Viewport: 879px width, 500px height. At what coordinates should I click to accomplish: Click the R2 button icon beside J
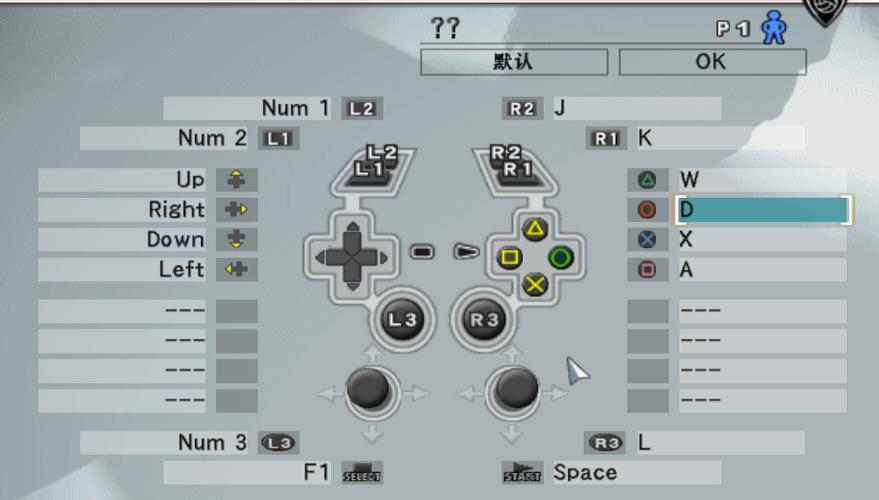tap(522, 108)
